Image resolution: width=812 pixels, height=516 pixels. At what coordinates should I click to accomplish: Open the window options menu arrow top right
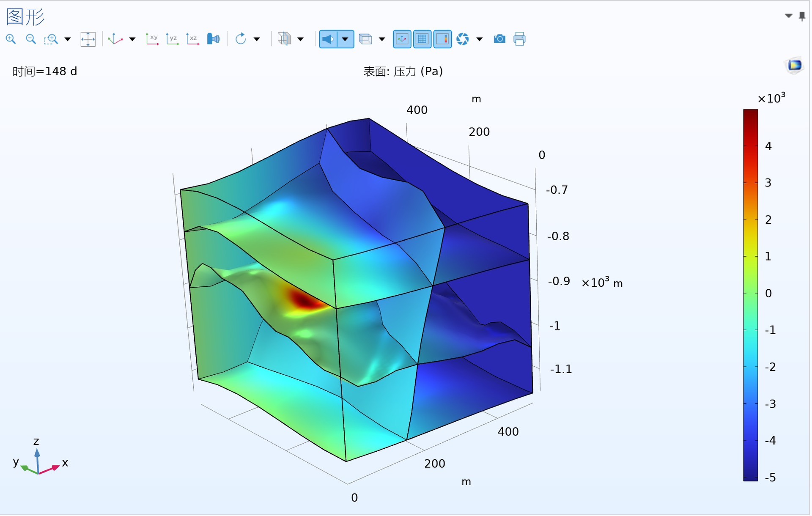coord(788,16)
